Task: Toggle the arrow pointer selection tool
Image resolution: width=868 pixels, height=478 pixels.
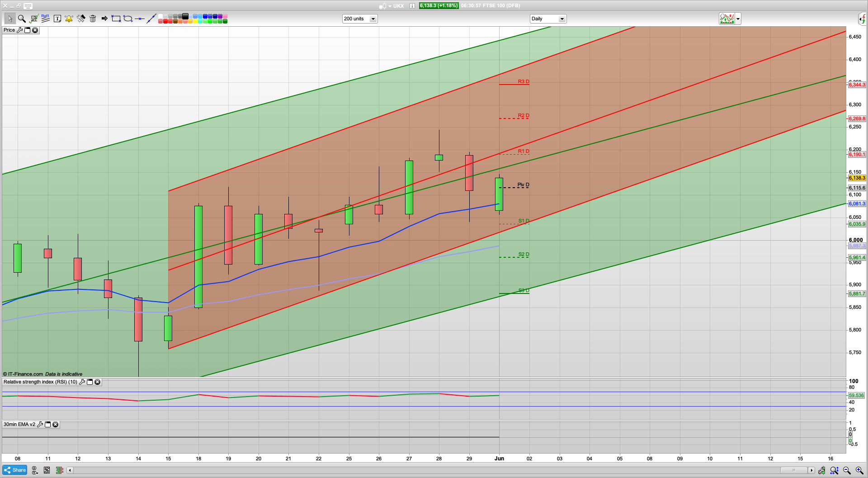Action: (10, 18)
